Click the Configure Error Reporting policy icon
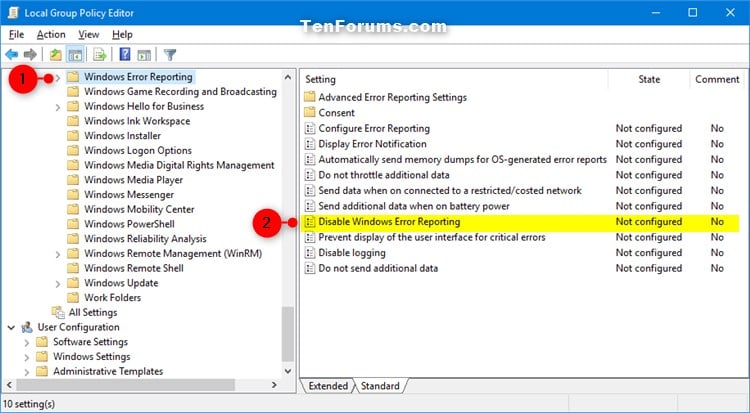750x413 pixels. [310, 128]
